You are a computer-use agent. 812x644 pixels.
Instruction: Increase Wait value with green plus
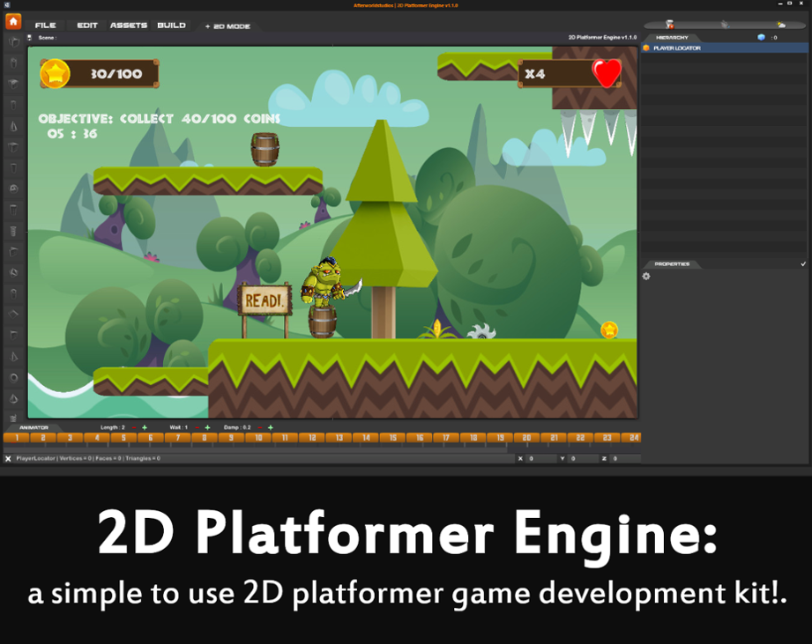pyautogui.click(x=208, y=427)
